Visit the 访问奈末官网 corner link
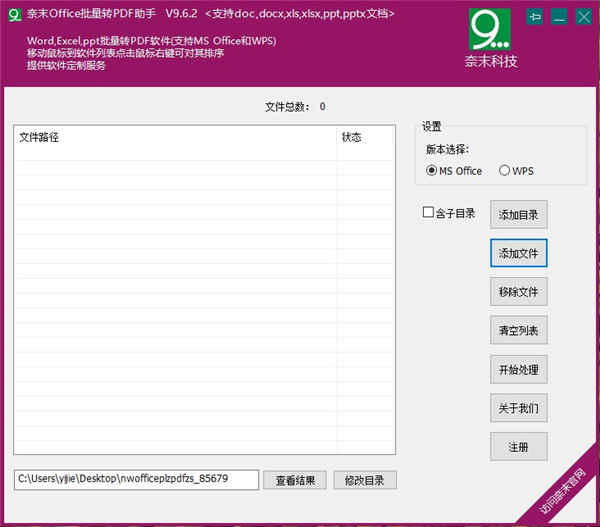Screen dimensions: 600x527 click(566, 493)
